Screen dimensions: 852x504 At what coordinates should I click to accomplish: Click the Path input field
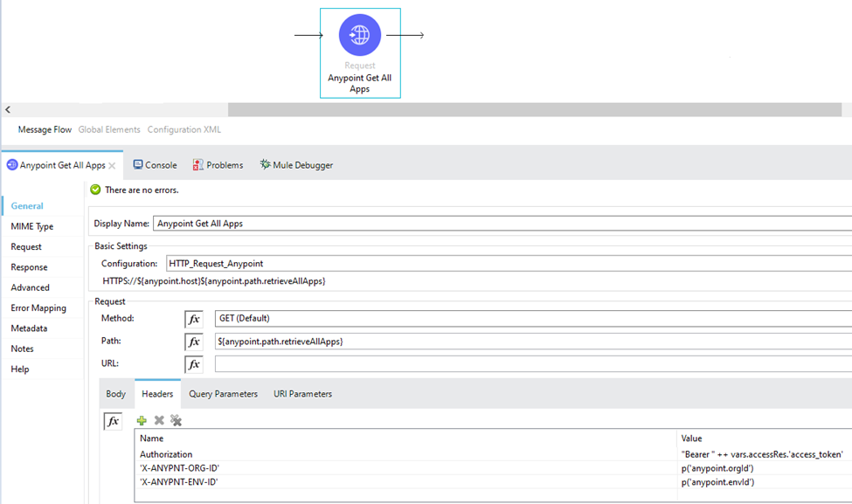[x=534, y=341]
